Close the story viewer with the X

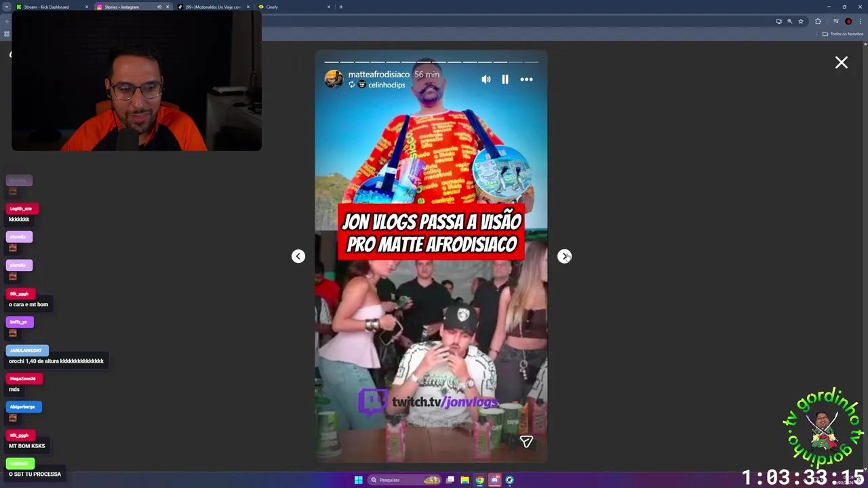point(842,62)
